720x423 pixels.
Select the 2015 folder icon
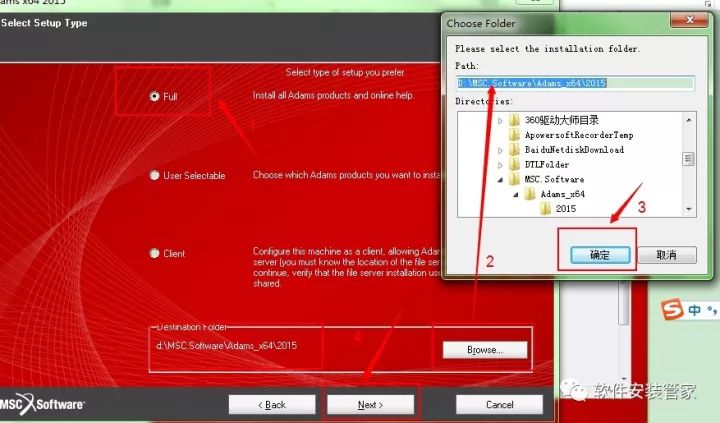click(x=546, y=209)
